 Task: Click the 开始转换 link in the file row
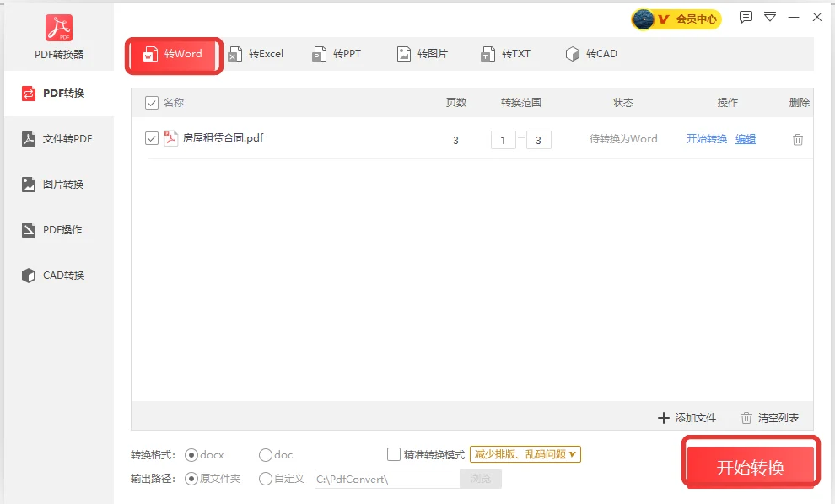coord(707,139)
